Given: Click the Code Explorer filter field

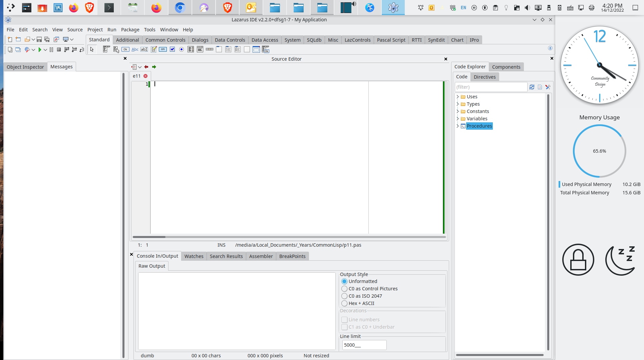Looking at the screenshot, I should coord(491,87).
